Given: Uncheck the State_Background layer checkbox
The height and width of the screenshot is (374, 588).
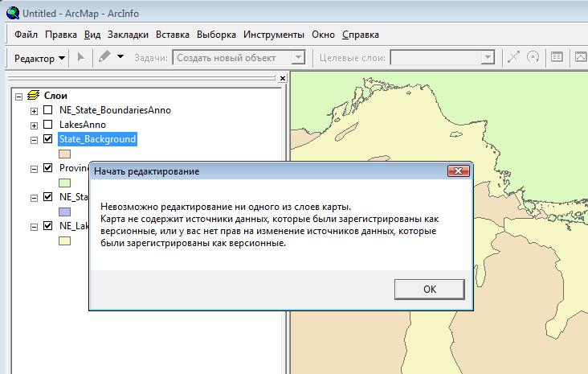Looking at the screenshot, I should [47, 138].
